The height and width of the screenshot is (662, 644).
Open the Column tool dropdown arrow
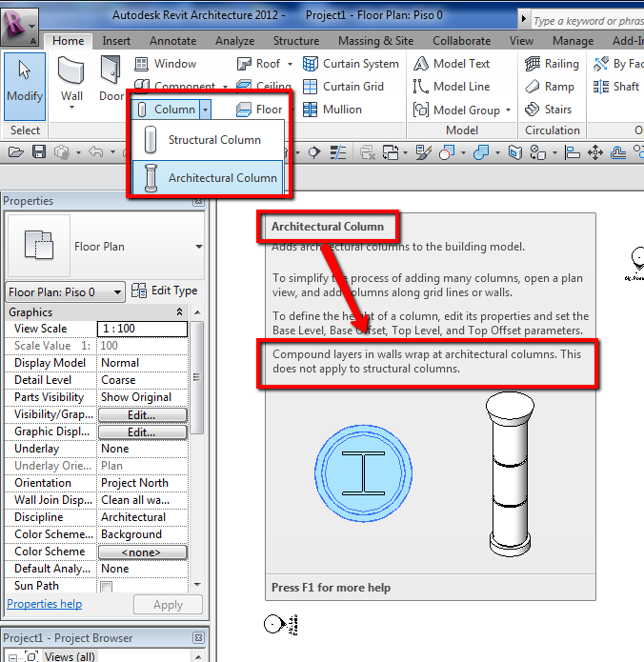[205, 110]
